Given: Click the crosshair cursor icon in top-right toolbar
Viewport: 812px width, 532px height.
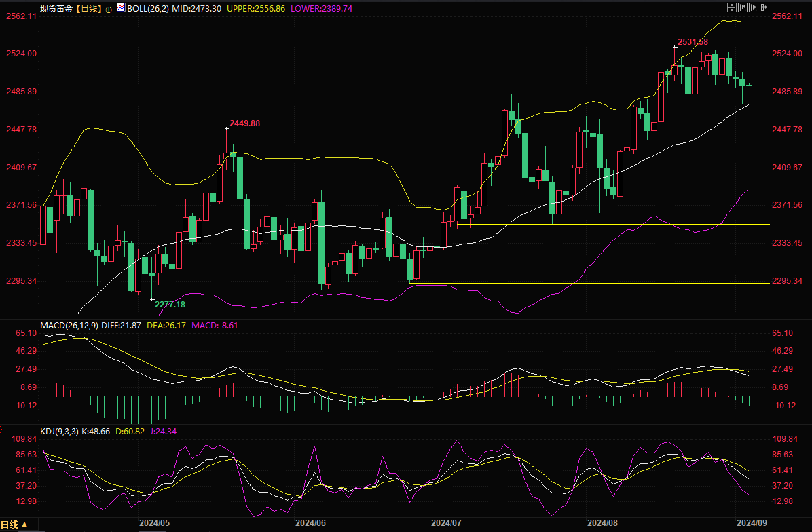Looking at the screenshot, I should coord(731,7).
